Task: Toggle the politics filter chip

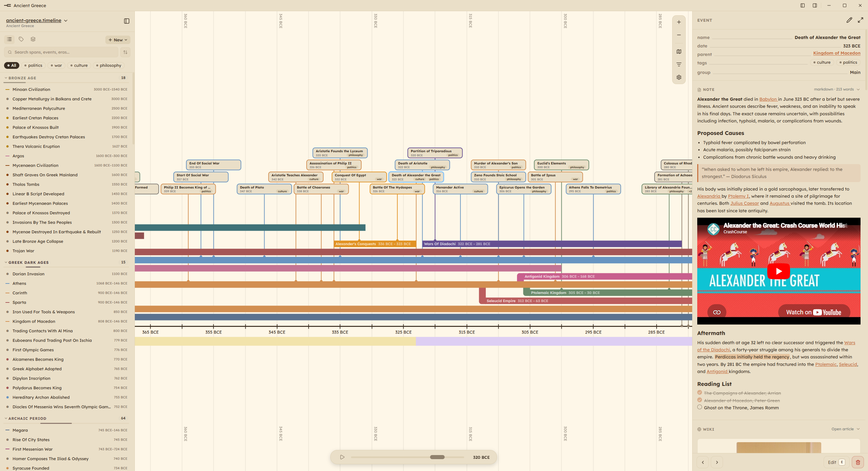Action: tap(33, 65)
